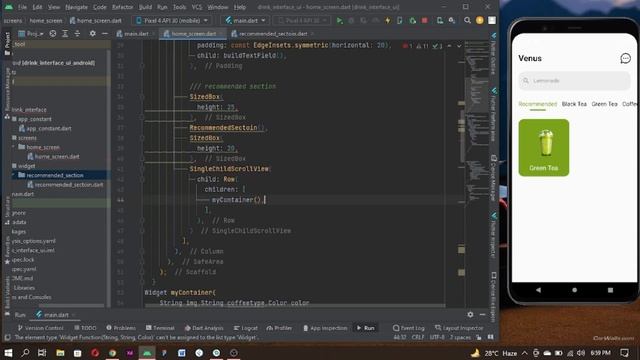The image size is (640, 360).
Task: Open Build menu
Action: coord(145,7)
